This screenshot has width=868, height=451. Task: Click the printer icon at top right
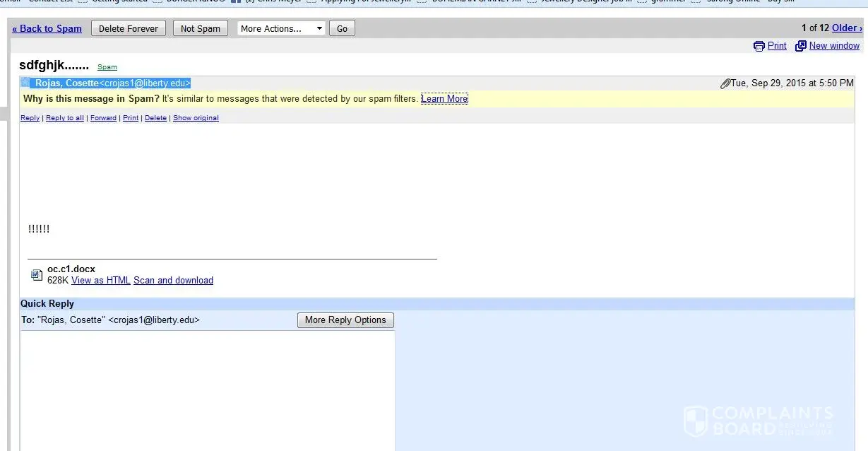(x=759, y=46)
